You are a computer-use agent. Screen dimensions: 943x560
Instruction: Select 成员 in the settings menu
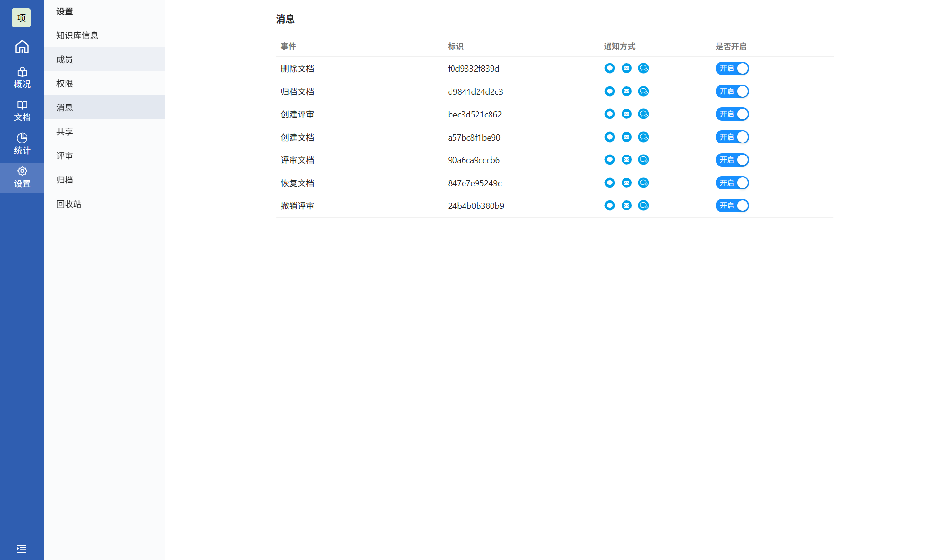65,59
